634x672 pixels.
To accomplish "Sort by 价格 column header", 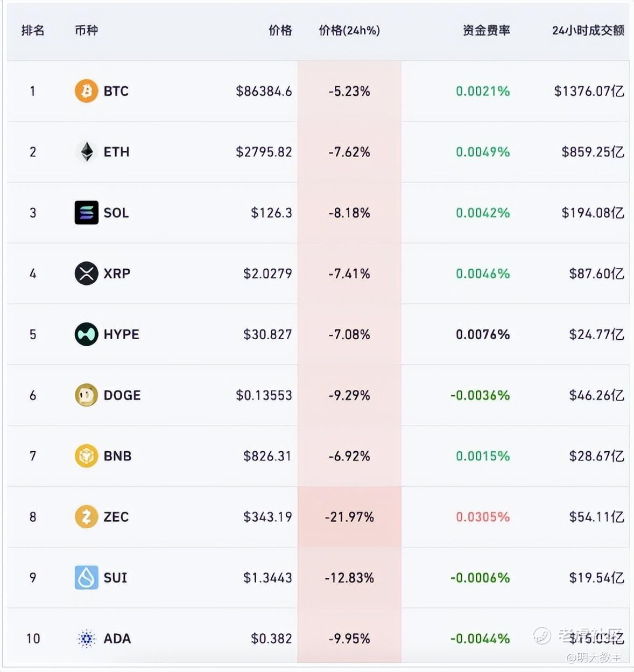I will tap(280, 31).
